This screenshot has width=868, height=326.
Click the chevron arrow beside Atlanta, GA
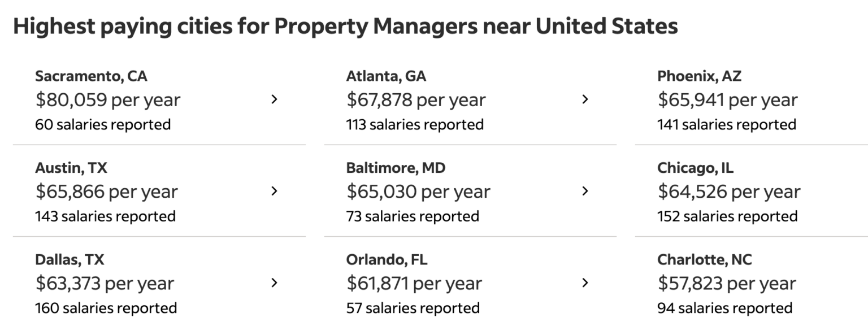click(585, 99)
